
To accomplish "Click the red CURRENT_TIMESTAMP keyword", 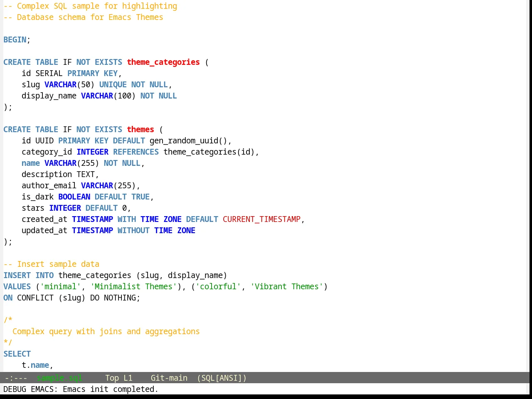I will coord(261,219).
